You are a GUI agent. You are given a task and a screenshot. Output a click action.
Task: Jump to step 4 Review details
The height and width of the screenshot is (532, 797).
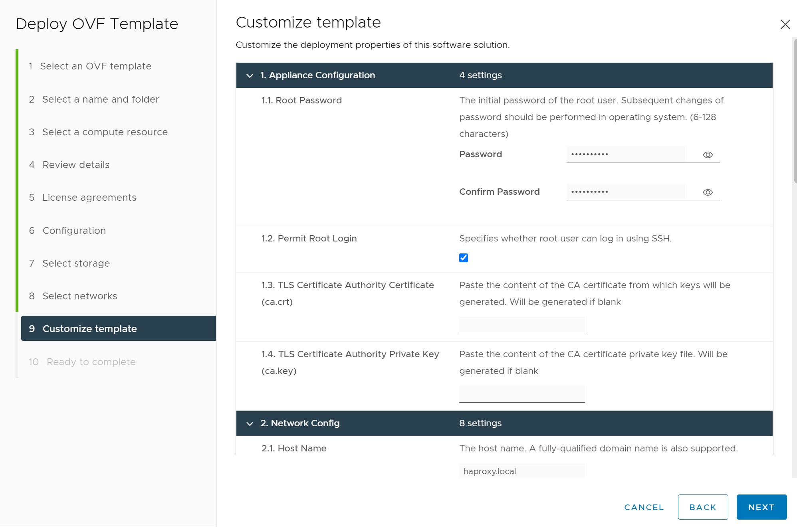(75, 165)
